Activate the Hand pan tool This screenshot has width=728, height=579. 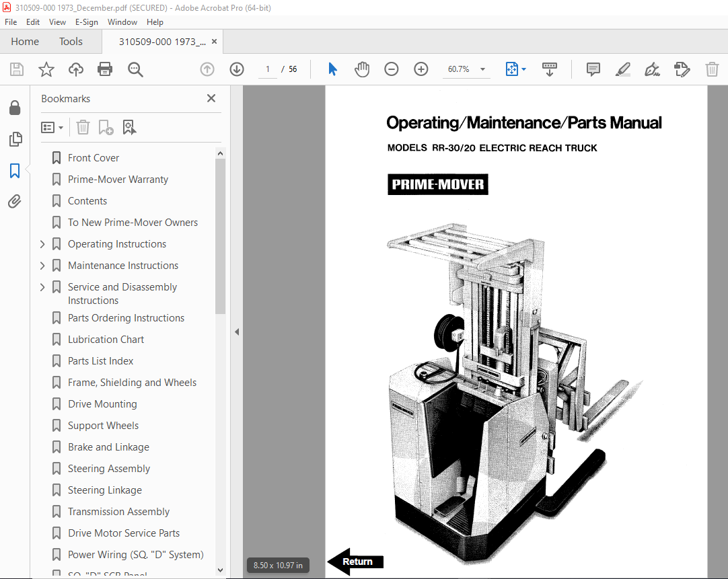(x=362, y=69)
